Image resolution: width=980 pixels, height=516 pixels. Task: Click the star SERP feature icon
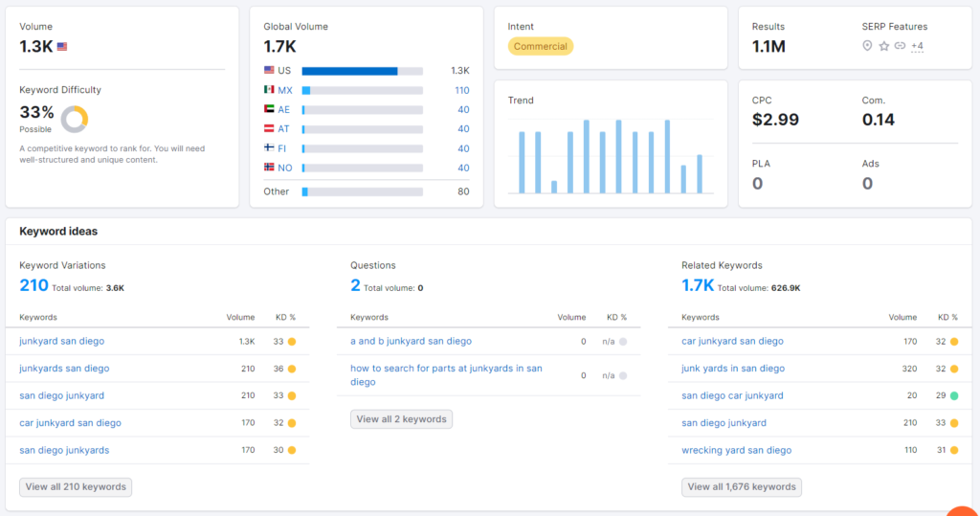pyautogui.click(x=883, y=46)
